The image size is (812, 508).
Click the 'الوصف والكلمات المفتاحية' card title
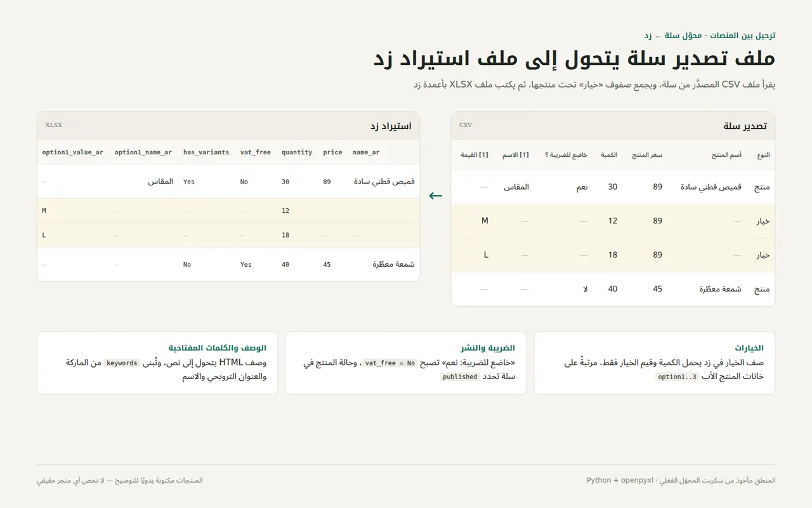click(x=218, y=348)
